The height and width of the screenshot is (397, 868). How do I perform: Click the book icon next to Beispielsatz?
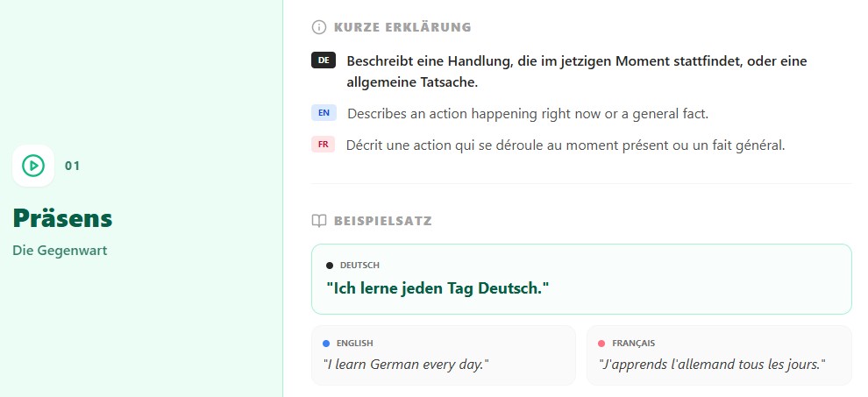[319, 221]
